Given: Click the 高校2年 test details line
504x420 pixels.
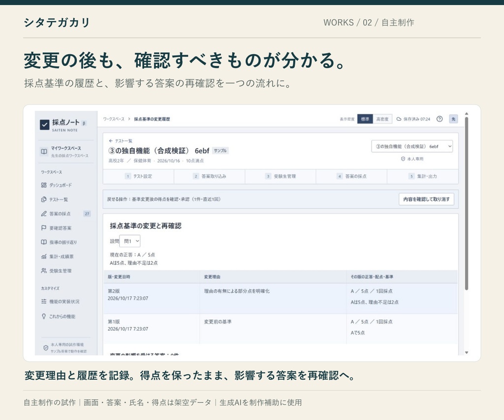Looking at the screenshot, I should point(156,161).
